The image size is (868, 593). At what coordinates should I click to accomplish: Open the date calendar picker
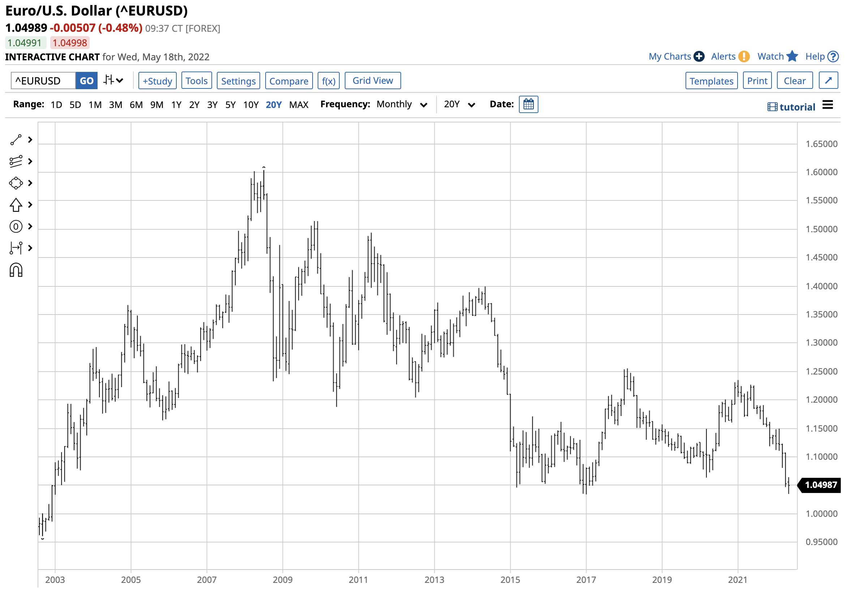(x=528, y=104)
